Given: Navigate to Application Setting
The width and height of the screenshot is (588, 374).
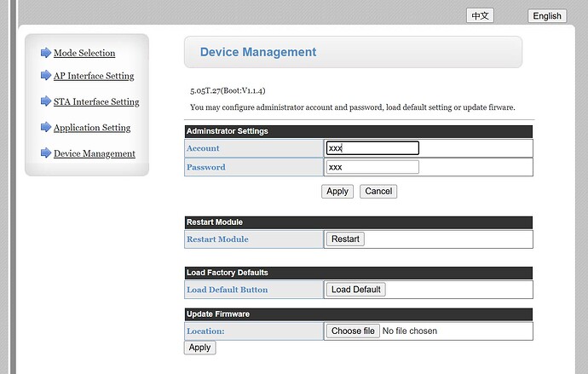Looking at the screenshot, I should pyautogui.click(x=92, y=128).
